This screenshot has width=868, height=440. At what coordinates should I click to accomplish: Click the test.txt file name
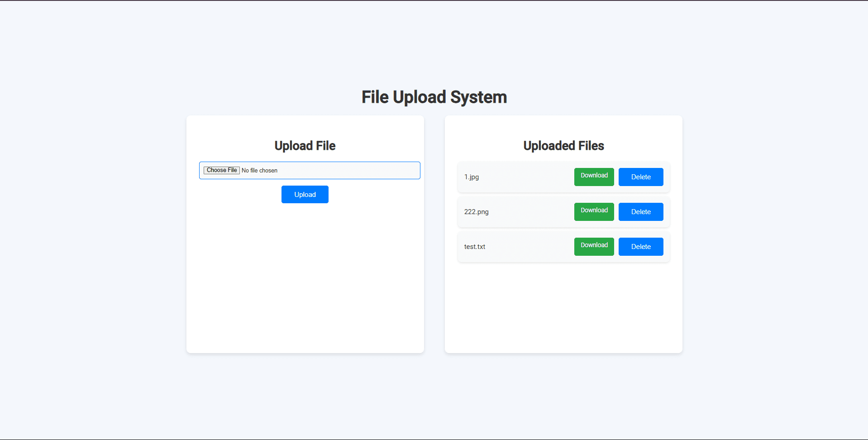[475, 247]
